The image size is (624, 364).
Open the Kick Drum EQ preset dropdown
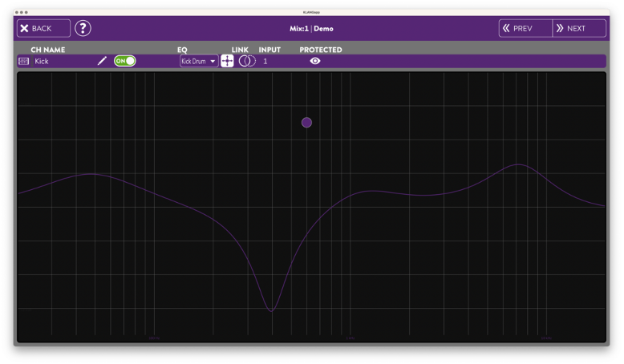click(x=199, y=61)
